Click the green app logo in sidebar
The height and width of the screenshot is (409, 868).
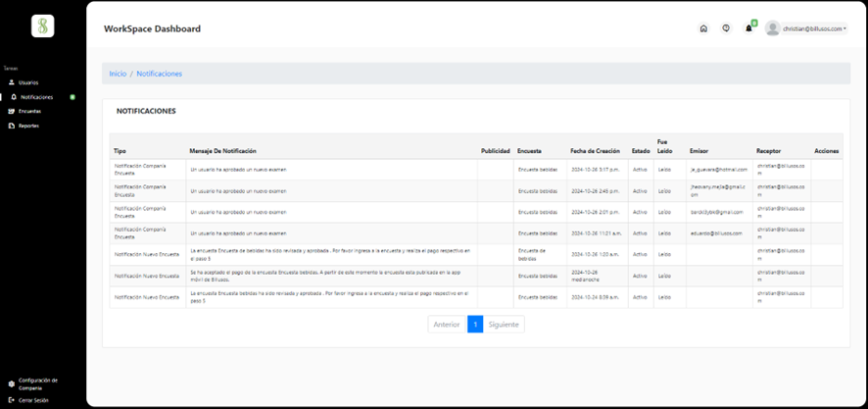(x=42, y=26)
